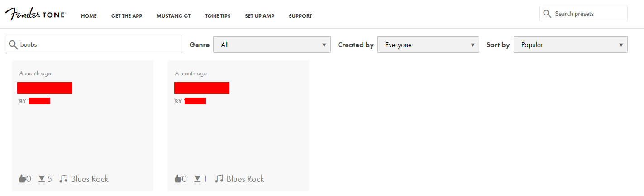Click download icon on second preset card
The height and width of the screenshot is (196, 644).
click(197, 179)
